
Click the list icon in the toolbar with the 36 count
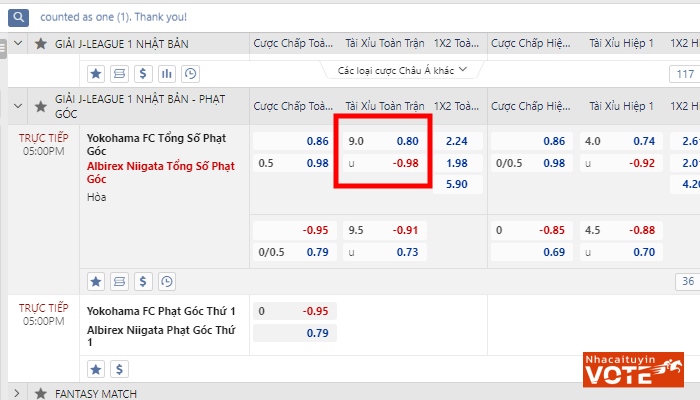click(x=119, y=282)
